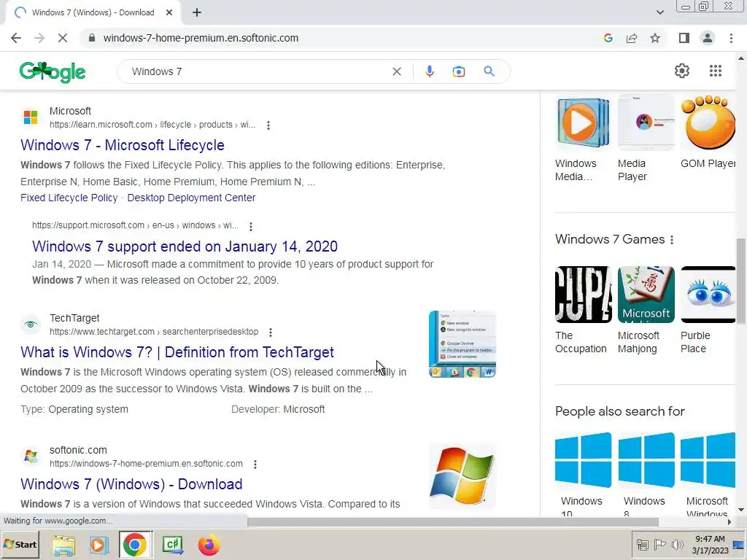747x560 pixels.
Task: Open the Chrome profile menu
Action: [x=708, y=38]
